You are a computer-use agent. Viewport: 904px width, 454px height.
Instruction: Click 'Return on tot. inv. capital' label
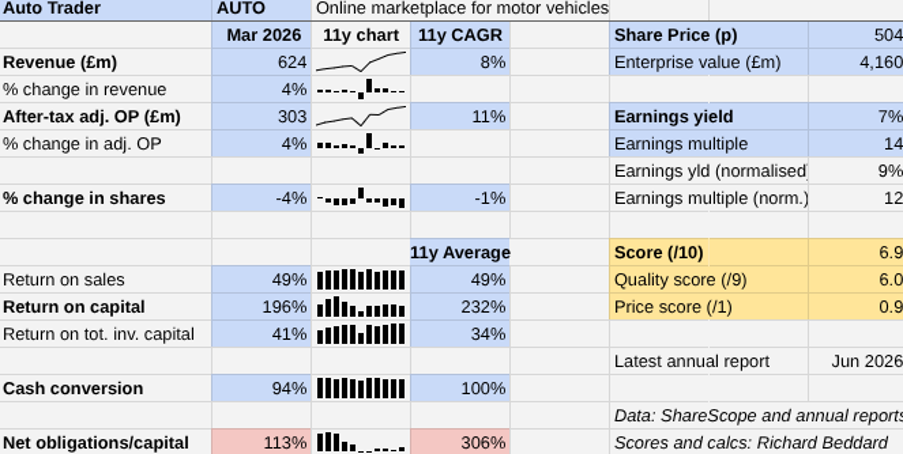(99, 334)
